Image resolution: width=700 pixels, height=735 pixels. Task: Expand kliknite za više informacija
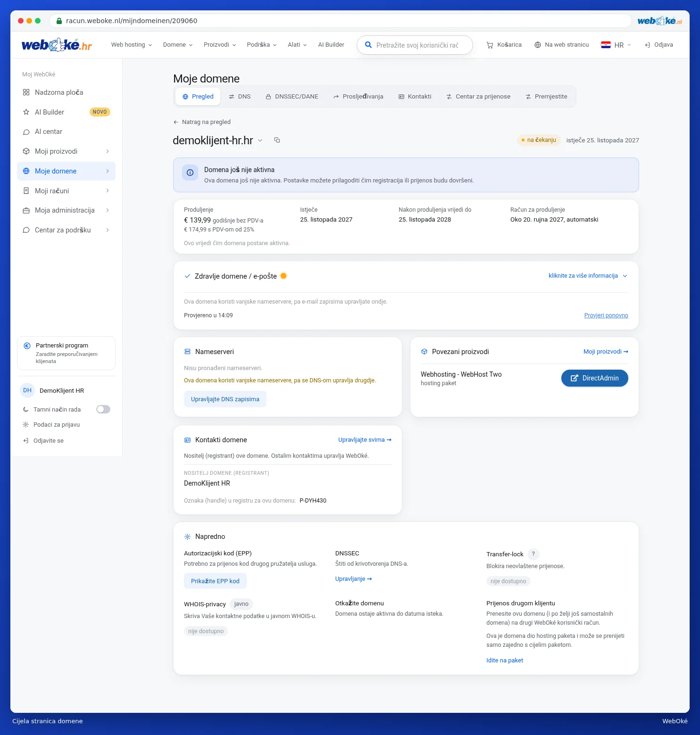(588, 276)
